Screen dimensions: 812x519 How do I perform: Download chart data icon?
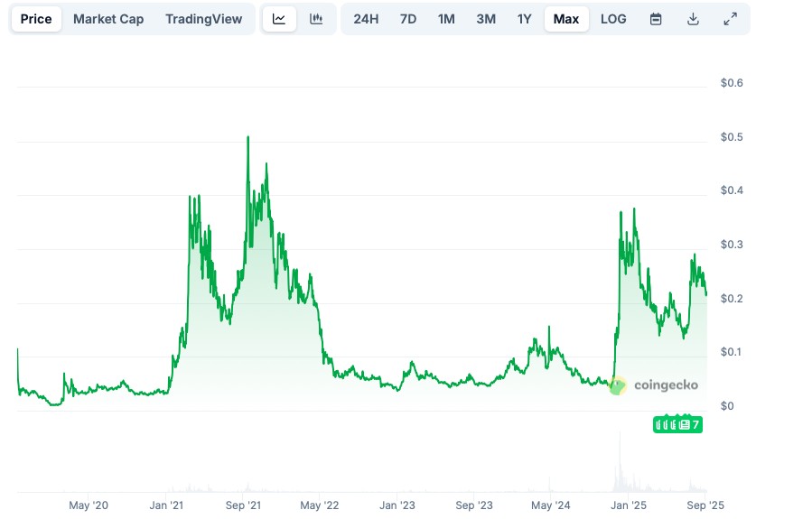tap(693, 19)
